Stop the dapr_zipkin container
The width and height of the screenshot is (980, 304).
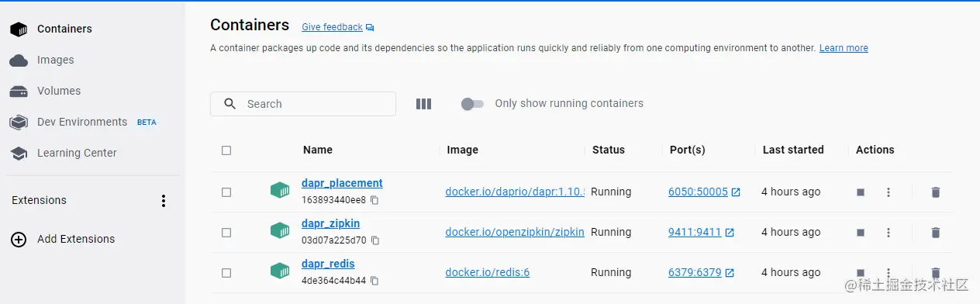(x=861, y=233)
